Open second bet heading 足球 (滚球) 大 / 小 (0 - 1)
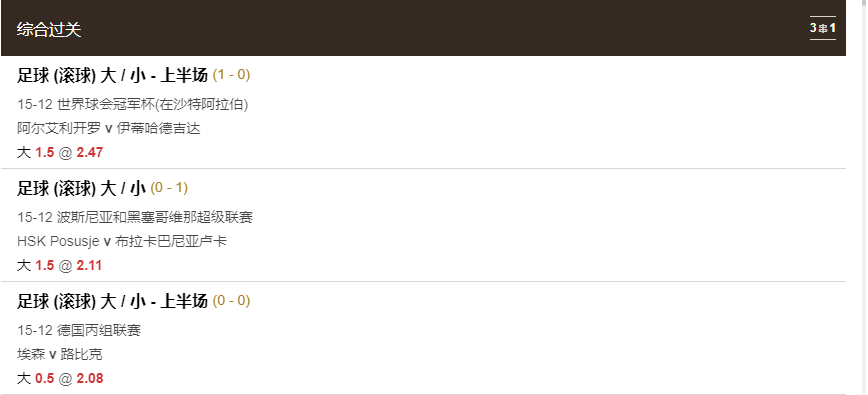The image size is (868, 395). (102, 189)
